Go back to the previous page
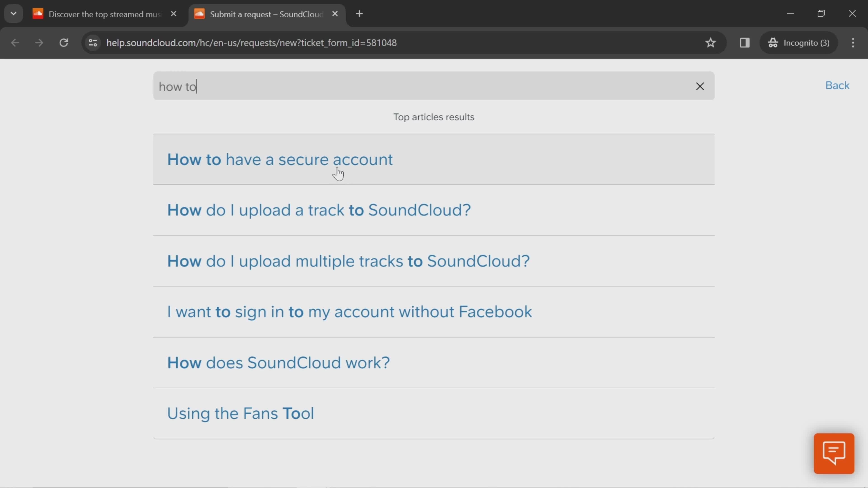 coord(15,43)
